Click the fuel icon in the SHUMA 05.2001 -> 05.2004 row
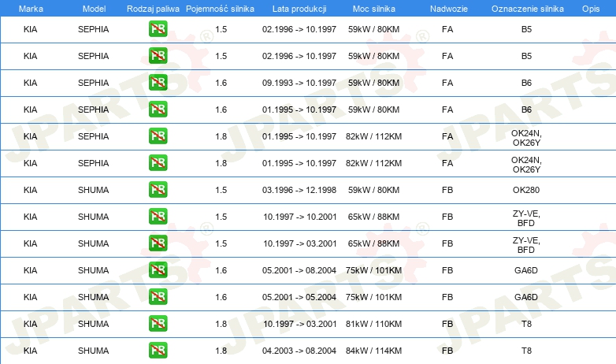Image resolution: width=616 pixels, height=364 pixels. pyautogui.click(x=158, y=297)
